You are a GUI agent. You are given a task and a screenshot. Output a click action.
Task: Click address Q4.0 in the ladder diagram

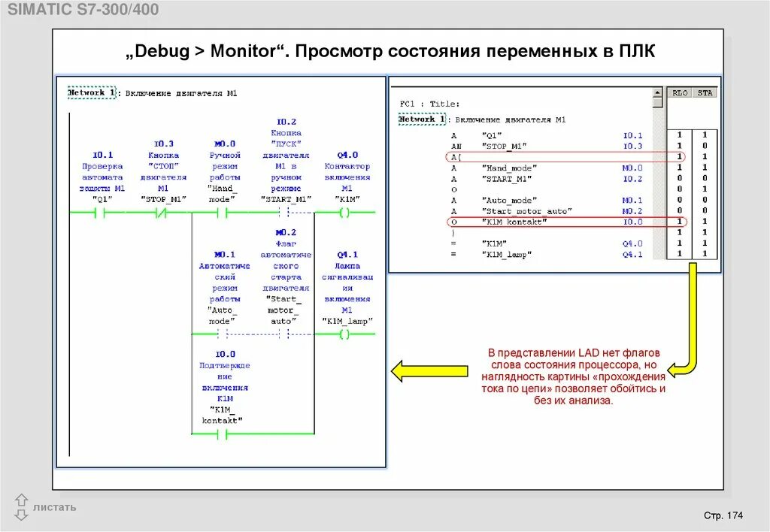pos(347,155)
